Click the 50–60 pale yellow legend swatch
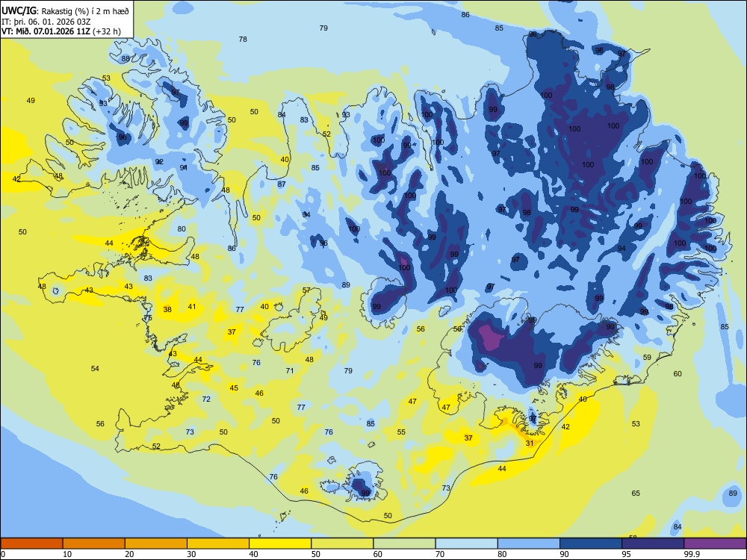The height and width of the screenshot is (560, 747). [x=342, y=544]
